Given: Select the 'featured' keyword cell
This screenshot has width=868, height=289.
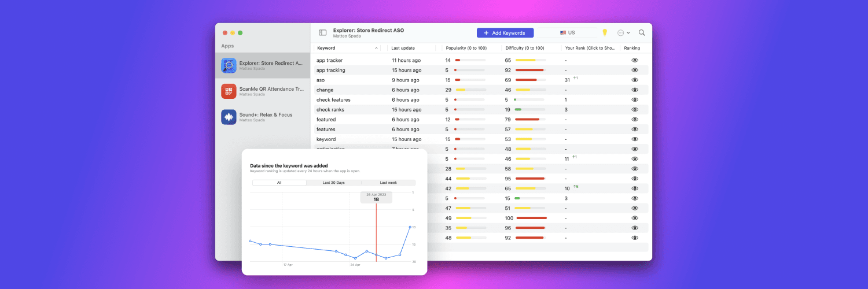Looking at the screenshot, I should 326,119.
